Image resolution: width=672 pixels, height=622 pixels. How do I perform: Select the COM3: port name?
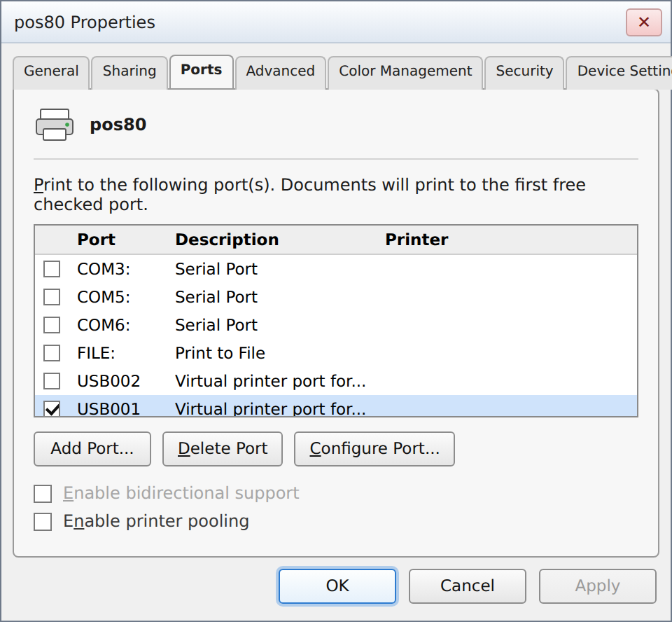click(x=104, y=269)
